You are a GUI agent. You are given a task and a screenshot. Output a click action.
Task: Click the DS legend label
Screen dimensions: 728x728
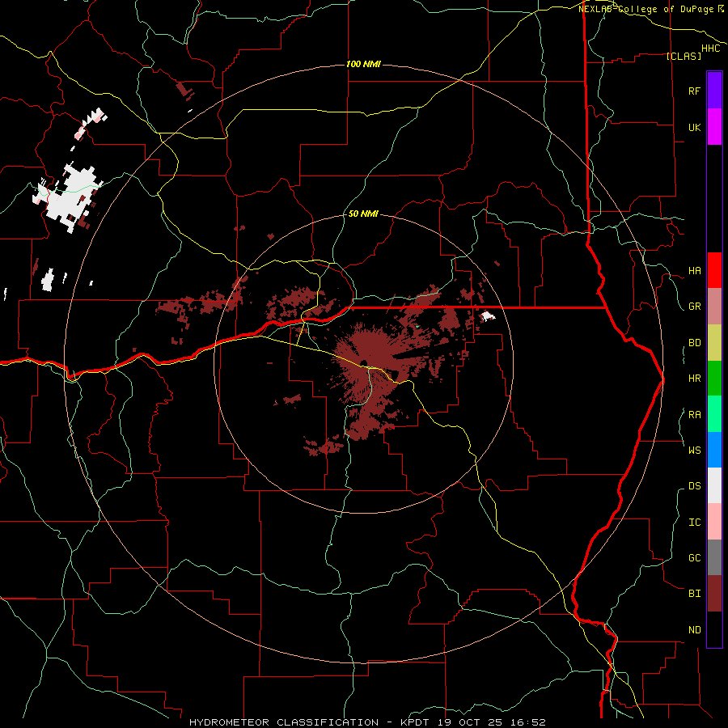pos(694,486)
